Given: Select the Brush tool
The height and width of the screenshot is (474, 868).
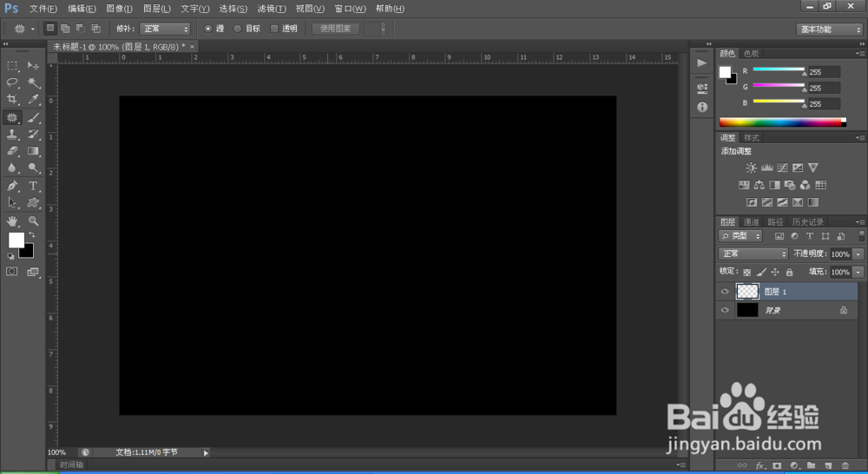Looking at the screenshot, I should [33, 117].
